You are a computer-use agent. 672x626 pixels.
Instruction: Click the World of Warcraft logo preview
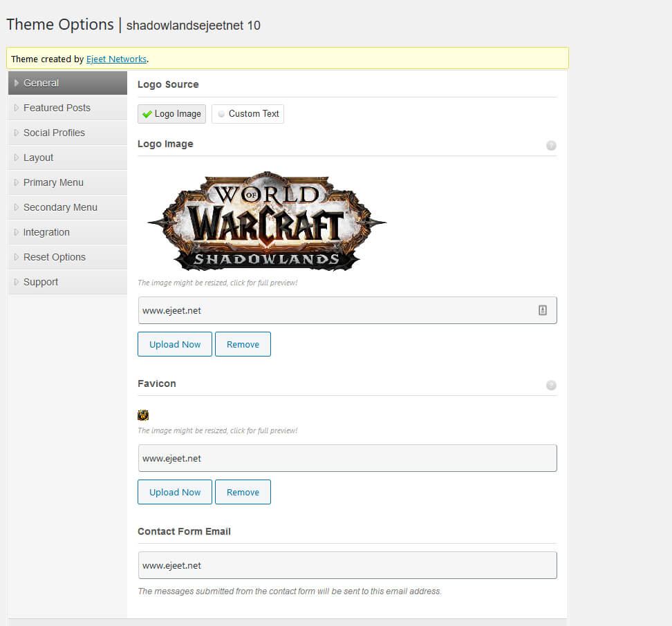(x=266, y=221)
